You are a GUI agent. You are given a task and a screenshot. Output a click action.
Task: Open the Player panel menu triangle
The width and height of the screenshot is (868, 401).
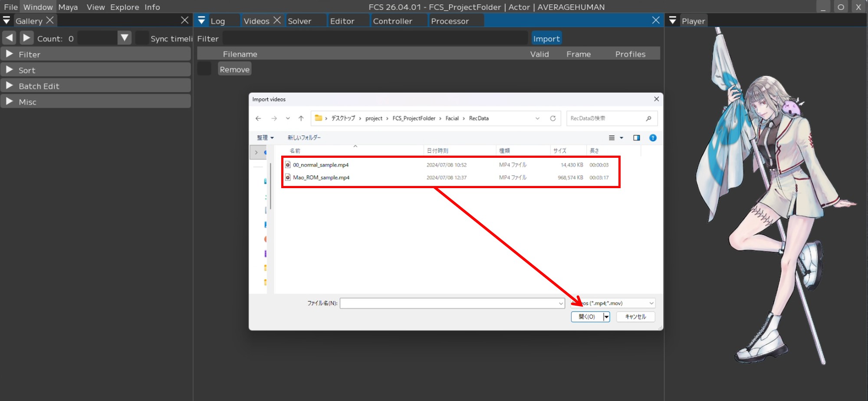coord(673,21)
